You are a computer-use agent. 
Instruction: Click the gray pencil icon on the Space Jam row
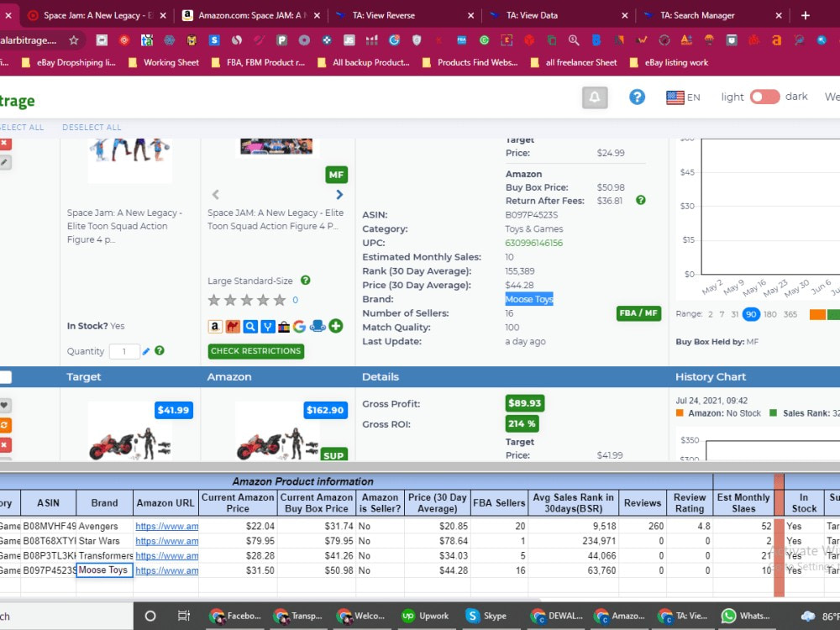[5, 162]
